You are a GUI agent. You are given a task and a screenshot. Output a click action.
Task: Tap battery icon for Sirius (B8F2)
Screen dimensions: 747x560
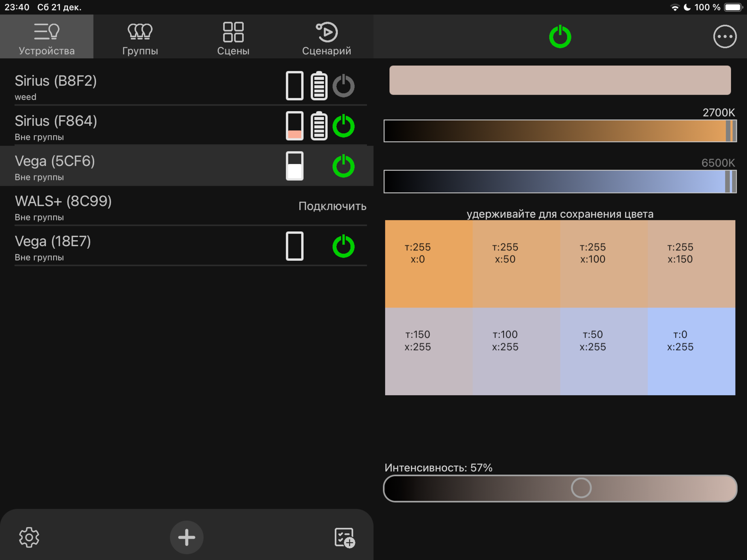coord(319,86)
